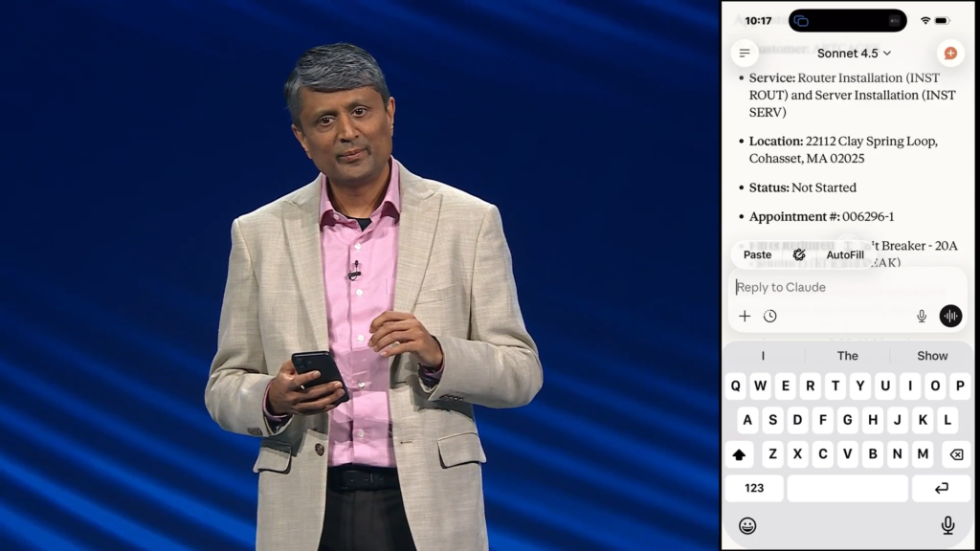Switch keyboard to 123 numbers layout
The width and height of the screenshot is (980, 551).
[754, 488]
